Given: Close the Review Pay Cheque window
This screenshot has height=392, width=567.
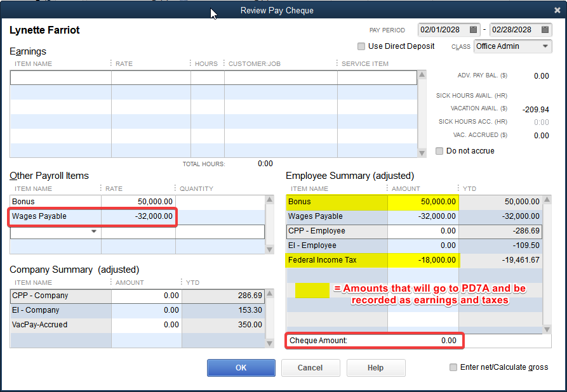Looking at the screenshot, I should pyautogui.click(x=557, y=11).
